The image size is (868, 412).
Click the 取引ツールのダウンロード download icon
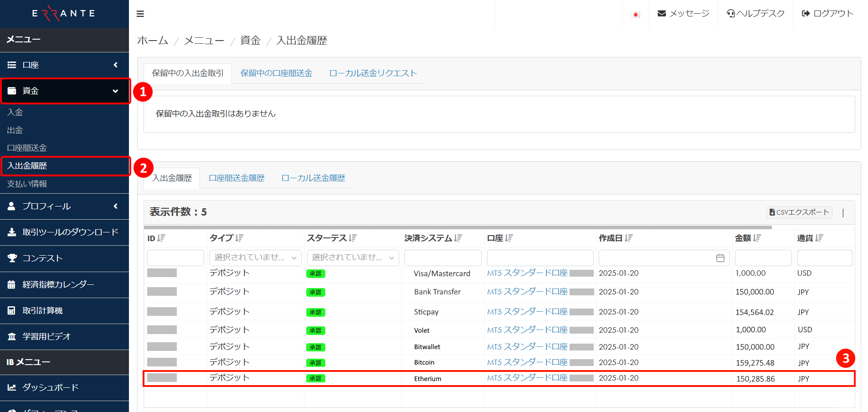pos(11,232)
